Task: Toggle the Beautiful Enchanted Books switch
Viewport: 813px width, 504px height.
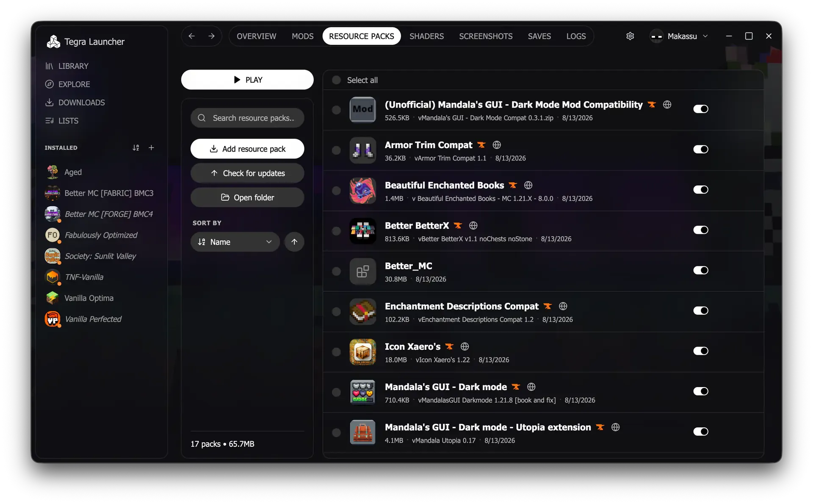Action: [x=701, y=189]
